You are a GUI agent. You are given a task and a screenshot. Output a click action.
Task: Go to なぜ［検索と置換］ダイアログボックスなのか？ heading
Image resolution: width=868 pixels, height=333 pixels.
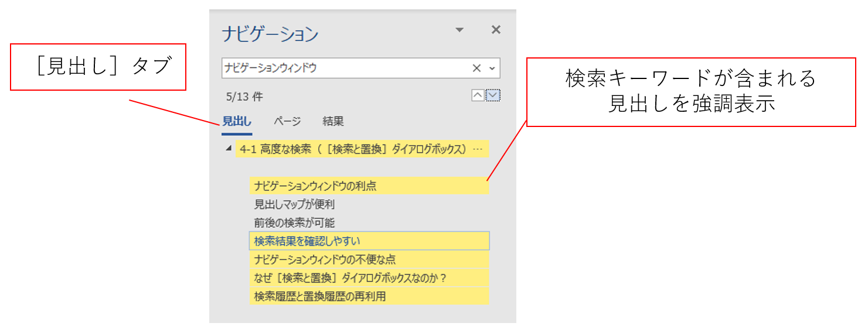(x=350, y=278)
